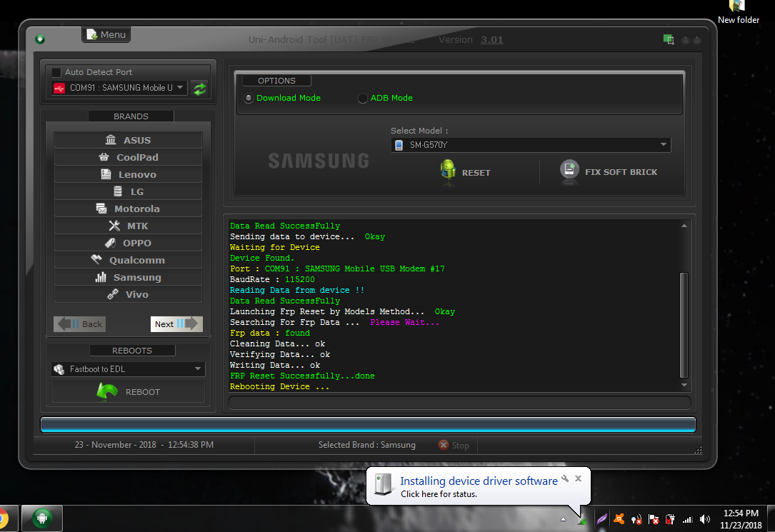Click the log vertical scrollbar thumb

click(684, 325)
